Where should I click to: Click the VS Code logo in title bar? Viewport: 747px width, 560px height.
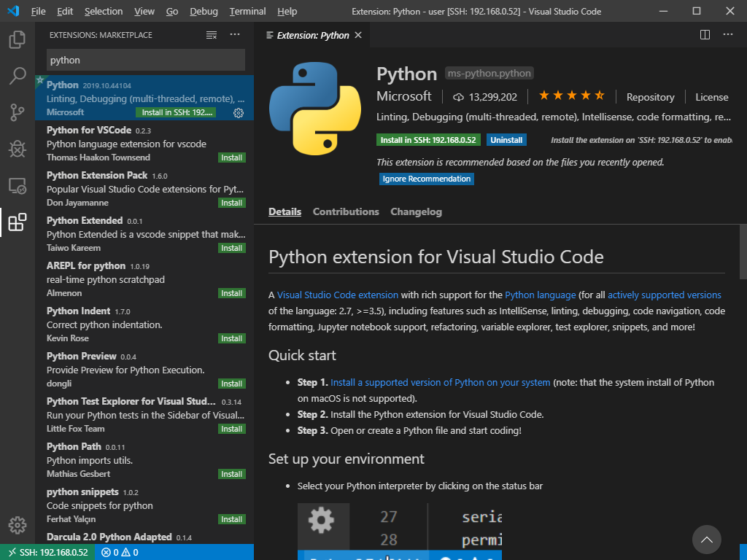coord(13,10)
